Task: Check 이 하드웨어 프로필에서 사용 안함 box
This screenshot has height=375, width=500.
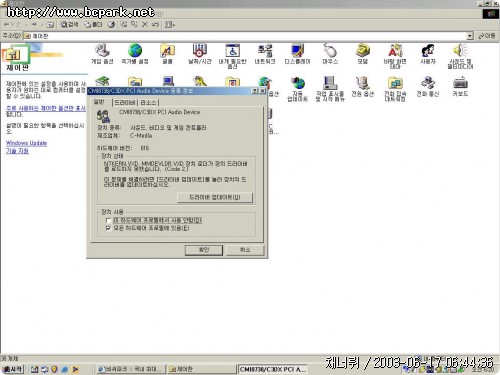Action: pos(108,221)
